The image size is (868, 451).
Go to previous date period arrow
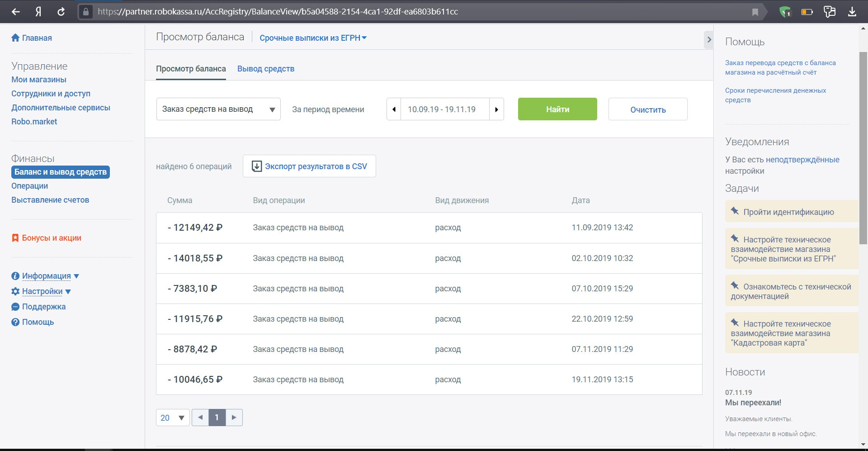click(x=394, y=109)
